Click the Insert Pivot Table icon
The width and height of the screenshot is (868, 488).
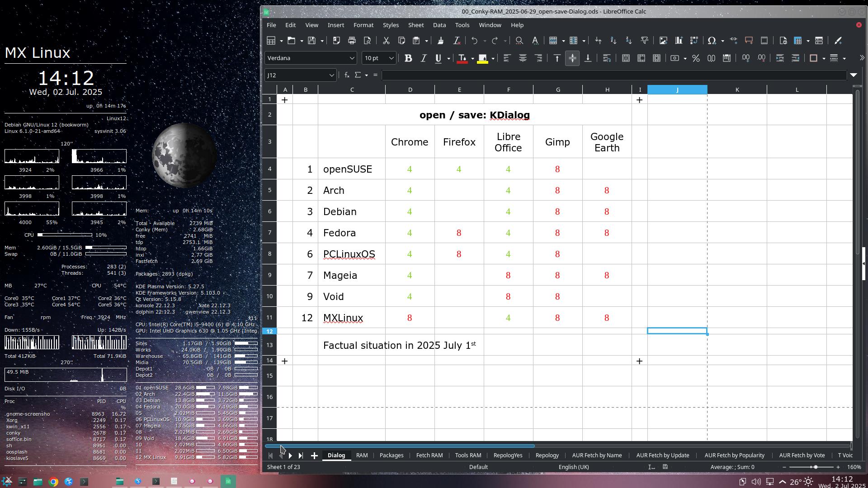[694, 41]
